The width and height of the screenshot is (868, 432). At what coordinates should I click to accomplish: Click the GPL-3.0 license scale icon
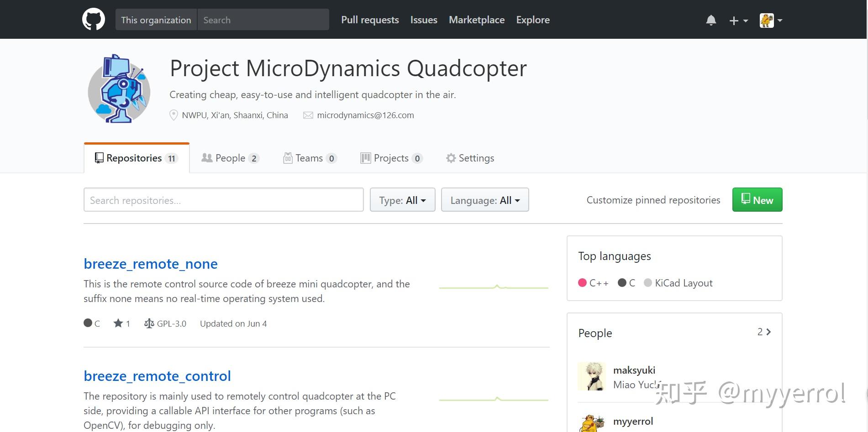pyautogui.click(x=149, y=323)
